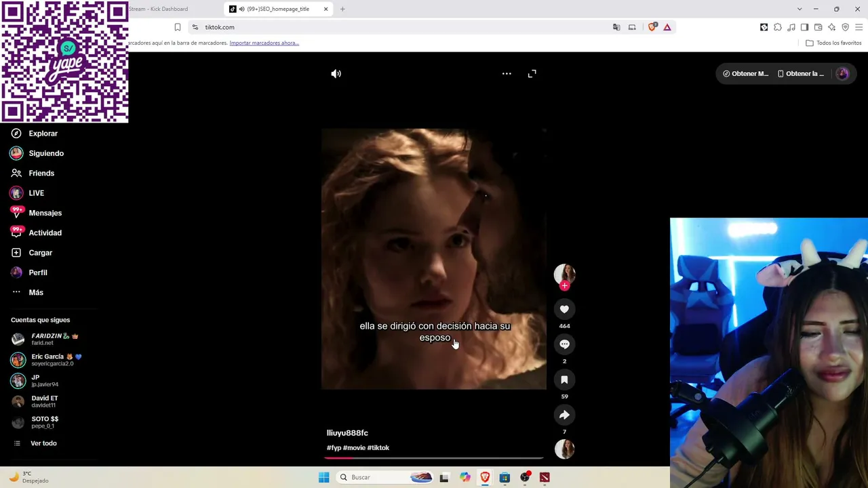Image resolution: width=868 pixels, height=488 pixels.
Task: Open the creator avatar beside the video
Action: [x=564, y=273]
